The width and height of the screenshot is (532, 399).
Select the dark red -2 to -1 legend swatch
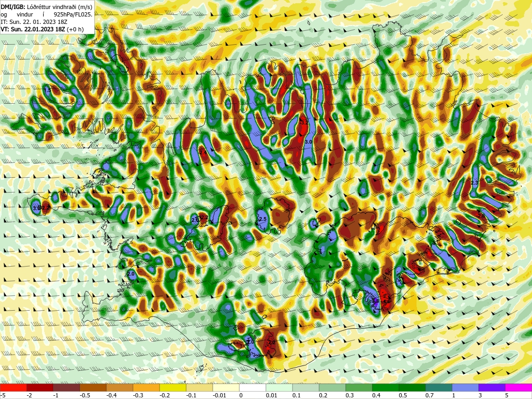coord(40,387)
